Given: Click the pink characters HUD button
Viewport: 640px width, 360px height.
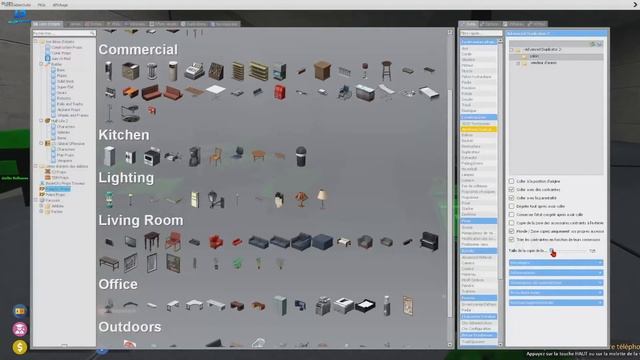Looking at the screenshot, I should pos(20,329).
